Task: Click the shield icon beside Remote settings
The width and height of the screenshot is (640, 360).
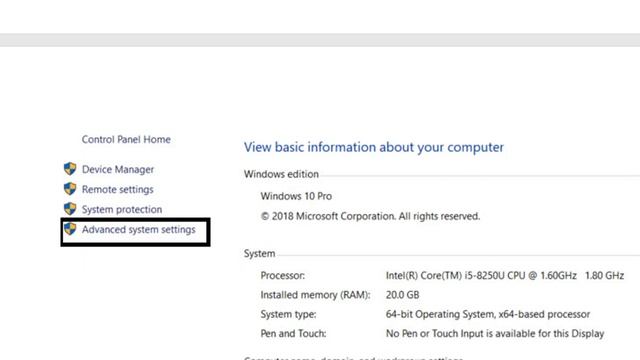Action: pos(70,189)
